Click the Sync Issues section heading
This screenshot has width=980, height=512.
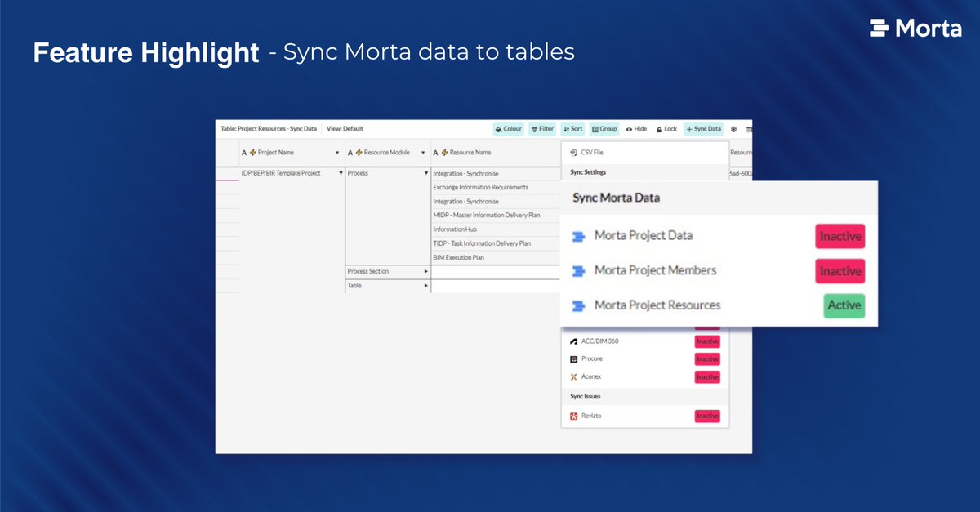pos(587,396)
